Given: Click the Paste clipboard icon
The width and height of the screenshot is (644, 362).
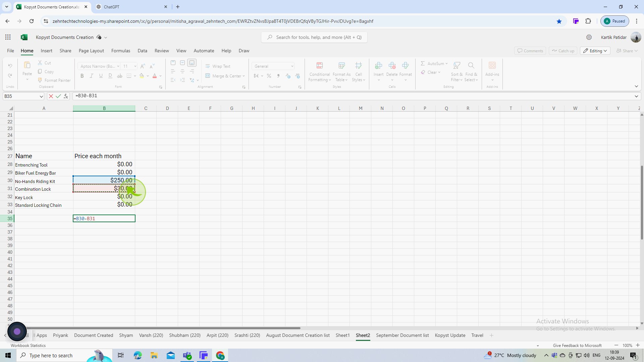Looking at the screenshot, I should pos(27,65).
